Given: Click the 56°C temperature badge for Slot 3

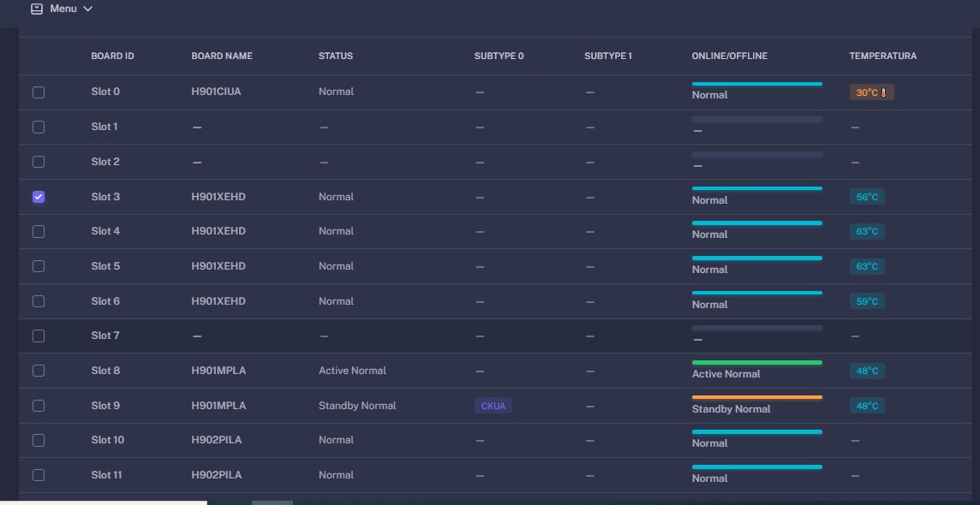Looking at the screenshot, I should (867, 197).
